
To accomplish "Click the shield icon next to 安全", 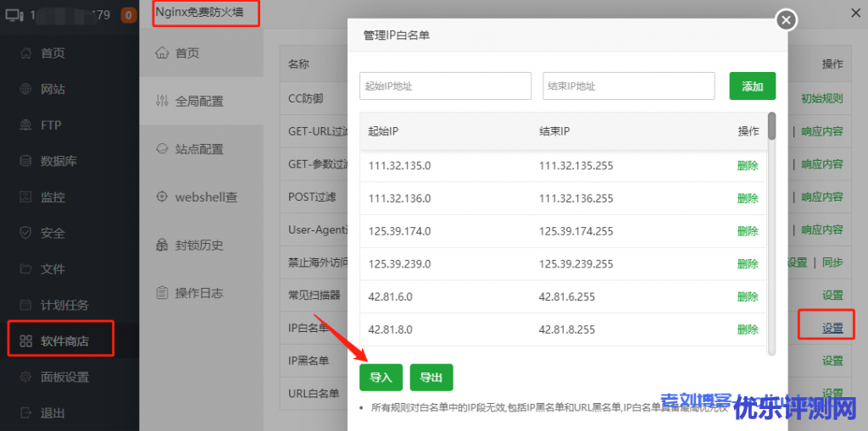I will 25,233.
